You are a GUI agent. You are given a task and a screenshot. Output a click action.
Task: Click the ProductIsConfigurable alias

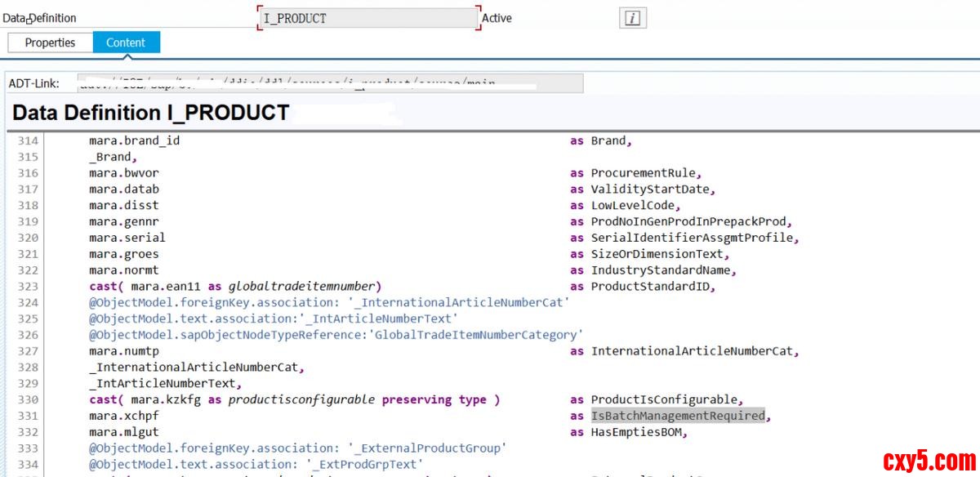[x=665, y=399]
